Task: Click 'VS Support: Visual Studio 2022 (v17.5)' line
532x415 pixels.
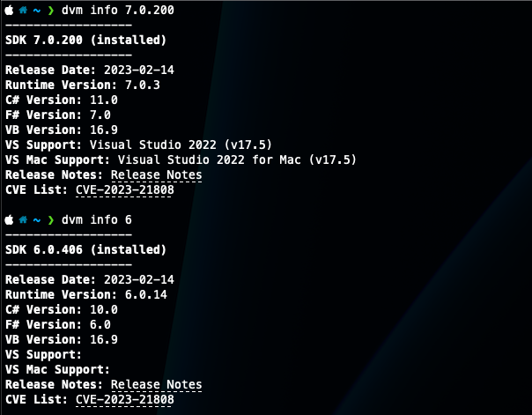Action: tap(139, 145)
